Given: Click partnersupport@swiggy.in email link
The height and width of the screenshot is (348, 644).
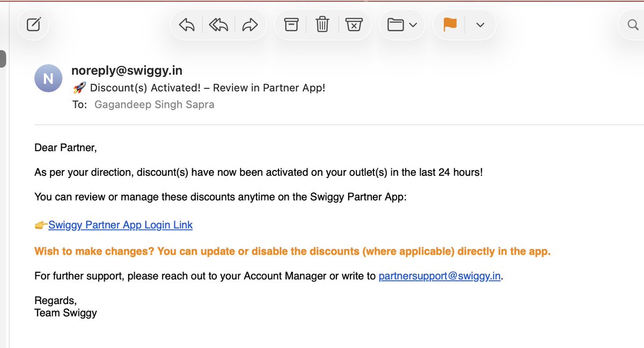Looking at the screenshot, I should pos(440,276).
